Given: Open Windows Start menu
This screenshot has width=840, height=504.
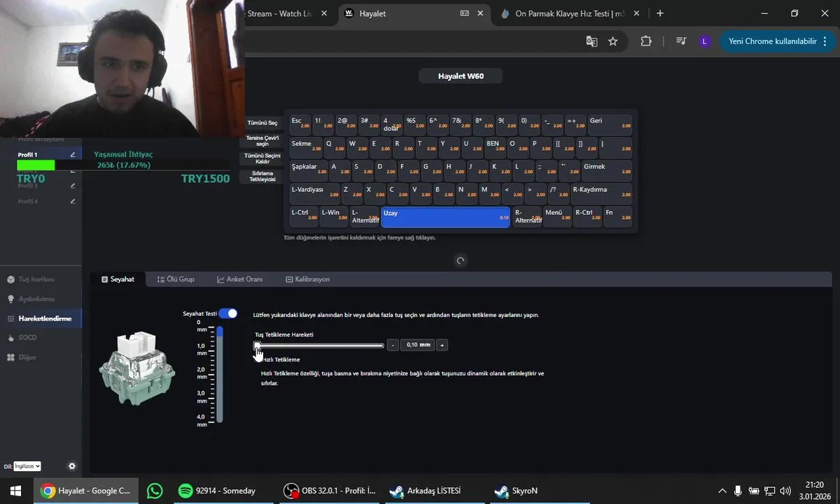Looking at the screenshot, I should pyautogui.click(x=16, y=491).
